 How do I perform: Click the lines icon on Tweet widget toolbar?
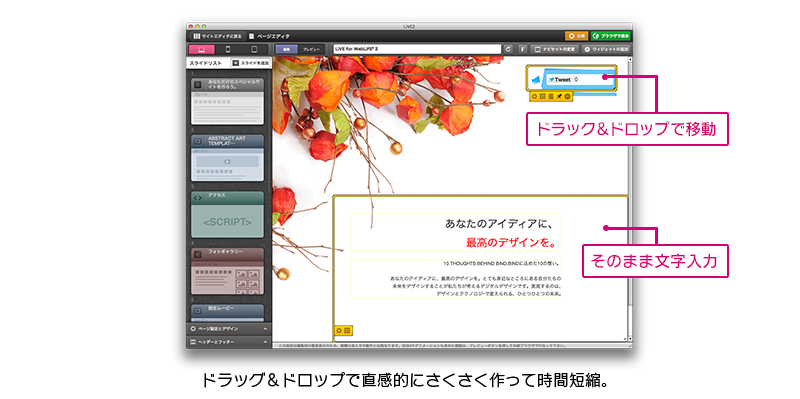(x=551, y=96)
